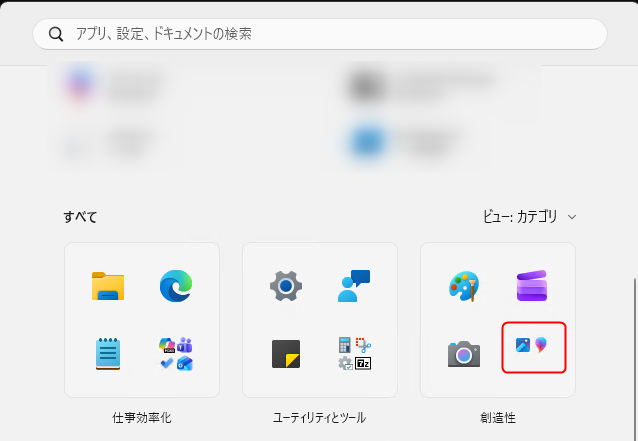The image size is (638, 441).
Task: Open the small Calculator and 7z icon group
Action: [354, 354]
